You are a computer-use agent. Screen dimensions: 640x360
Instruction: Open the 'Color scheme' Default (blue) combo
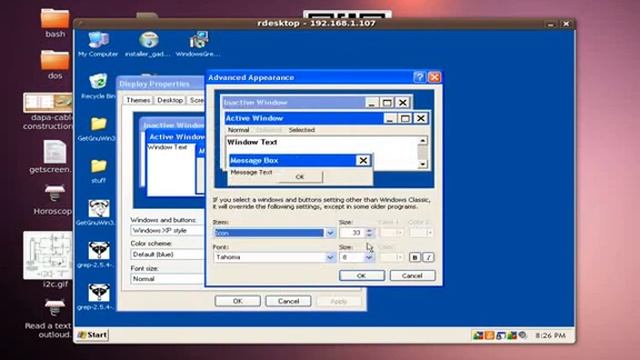(x=167, y=254)
